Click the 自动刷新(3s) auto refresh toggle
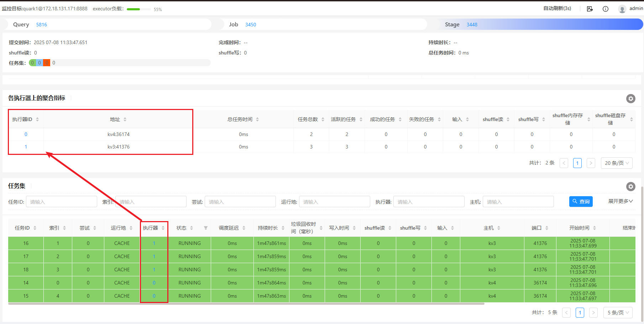The image size is (644, 324). pyautogui.click(x=557, y=9)
